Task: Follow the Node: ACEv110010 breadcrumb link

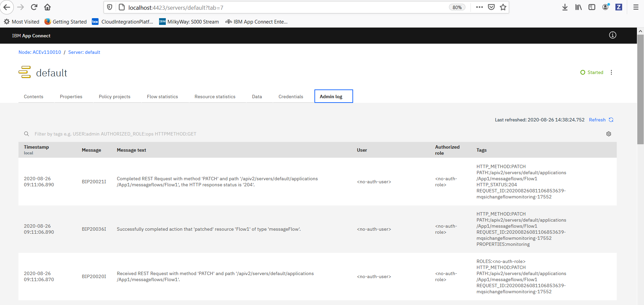Action: coord(40,52)
